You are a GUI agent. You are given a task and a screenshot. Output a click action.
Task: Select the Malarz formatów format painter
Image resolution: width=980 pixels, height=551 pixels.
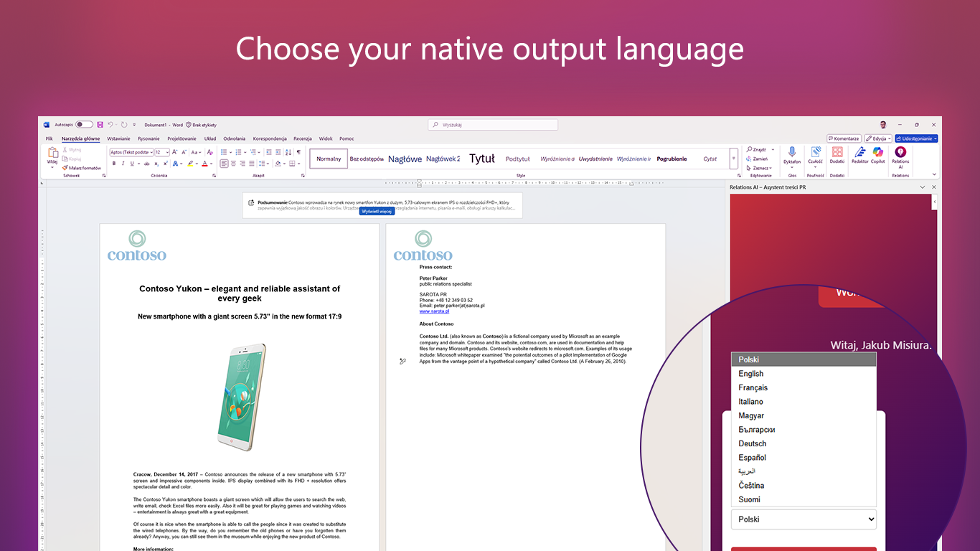click(81, 168)
